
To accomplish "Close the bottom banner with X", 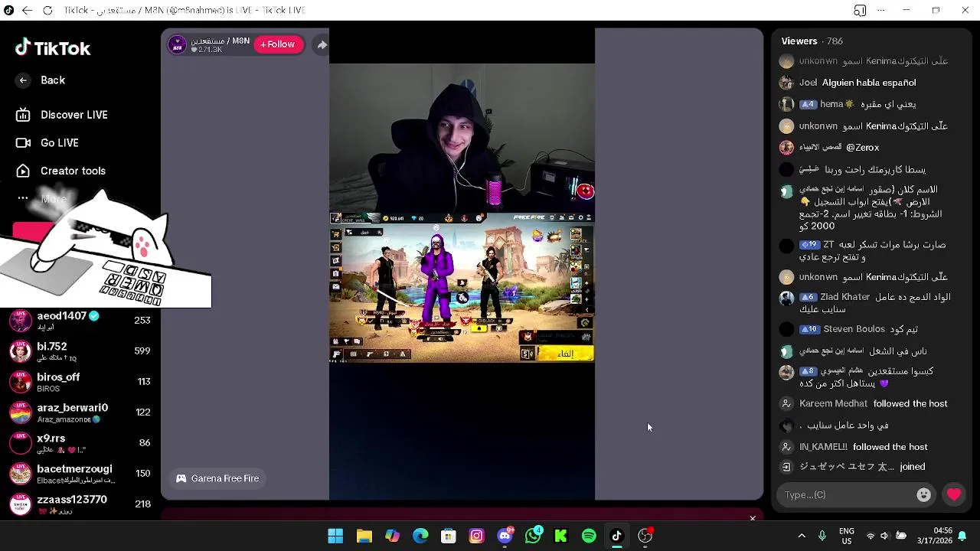I will click(753, 518).
